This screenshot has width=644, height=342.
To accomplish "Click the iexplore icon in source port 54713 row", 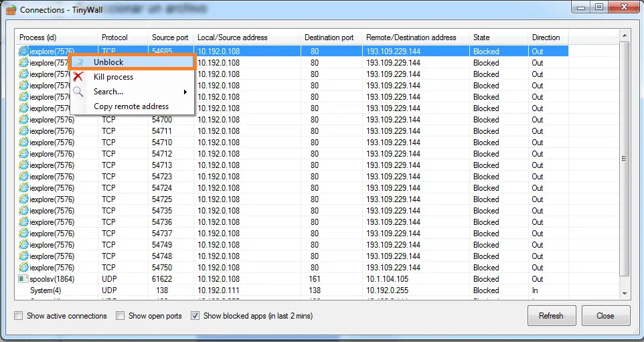I will coord(24,165).
